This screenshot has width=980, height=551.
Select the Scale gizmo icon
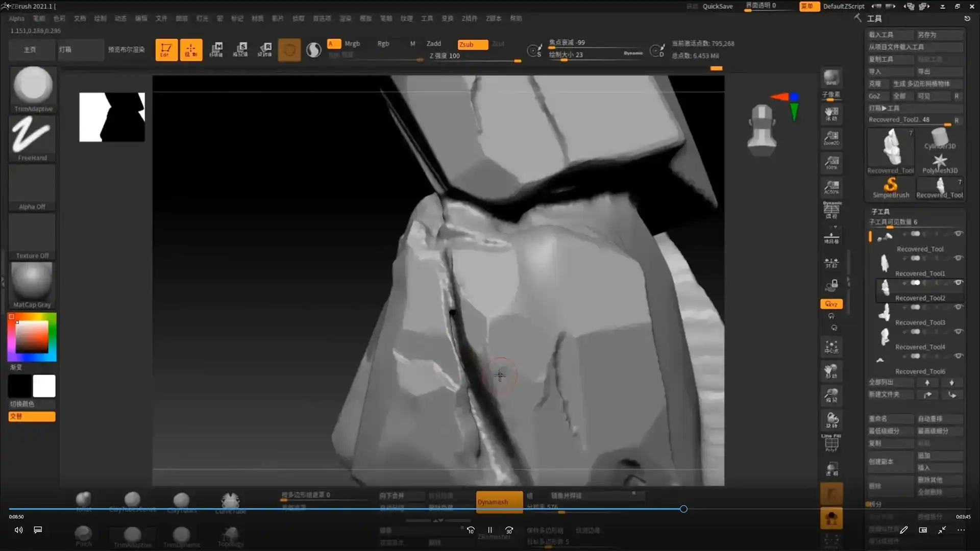[x=240, y=50]
